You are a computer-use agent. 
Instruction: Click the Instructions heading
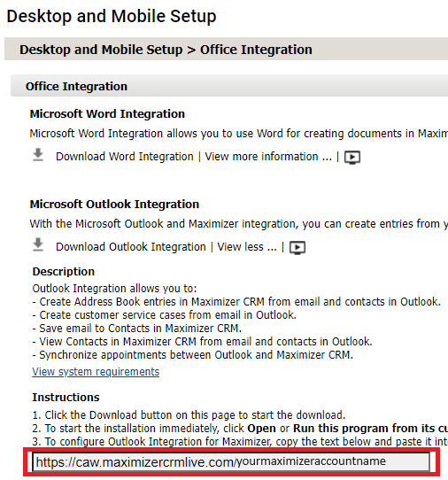66,397
